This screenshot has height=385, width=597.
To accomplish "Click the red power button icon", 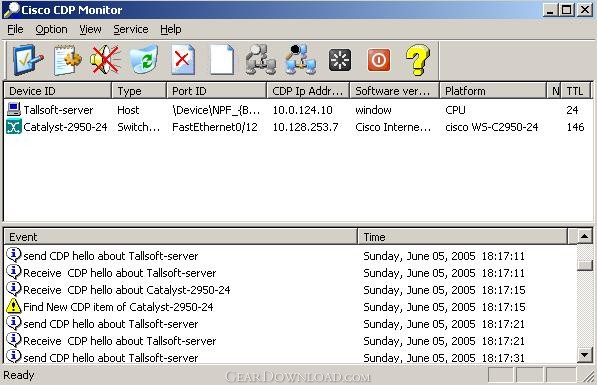I will tap(378, 60).
